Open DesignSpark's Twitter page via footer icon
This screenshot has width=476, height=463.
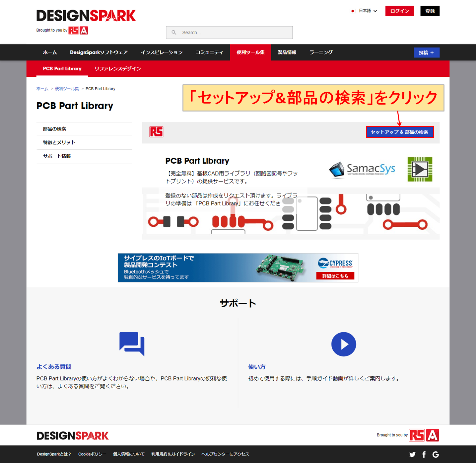coord(412,454)
